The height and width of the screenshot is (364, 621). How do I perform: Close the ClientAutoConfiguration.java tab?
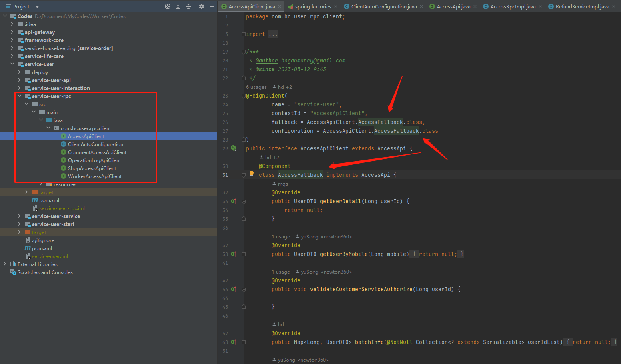(421, 6)
